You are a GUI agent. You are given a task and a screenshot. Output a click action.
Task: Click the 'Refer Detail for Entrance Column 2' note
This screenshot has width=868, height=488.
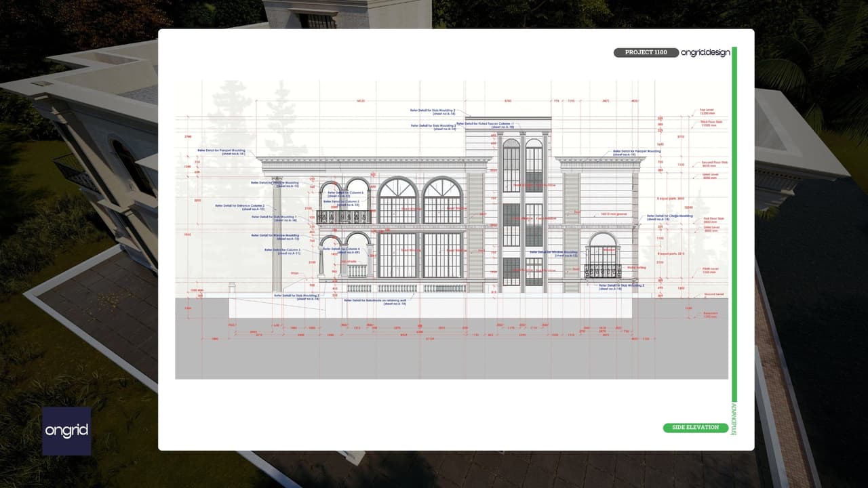(x=239, y=207)
